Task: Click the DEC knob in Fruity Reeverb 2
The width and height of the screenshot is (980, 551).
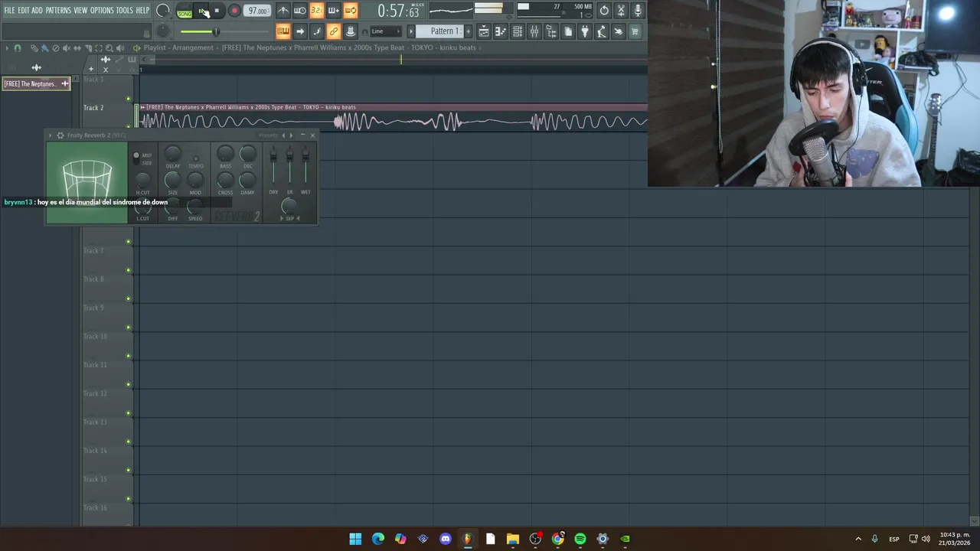Action: [x=247, y=154]
